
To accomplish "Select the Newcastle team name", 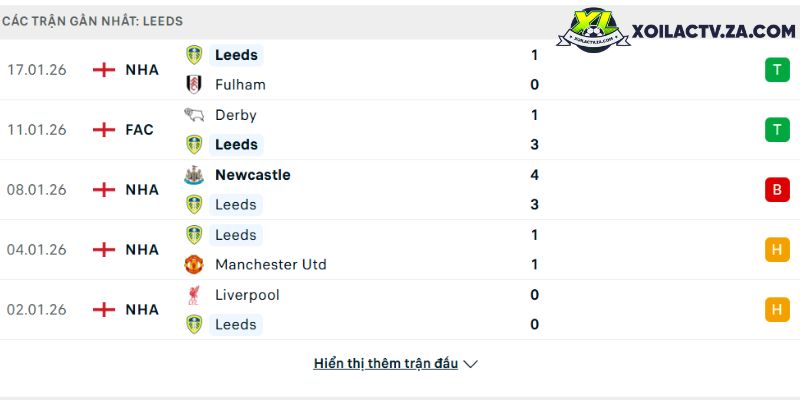I will coord(253,175).
